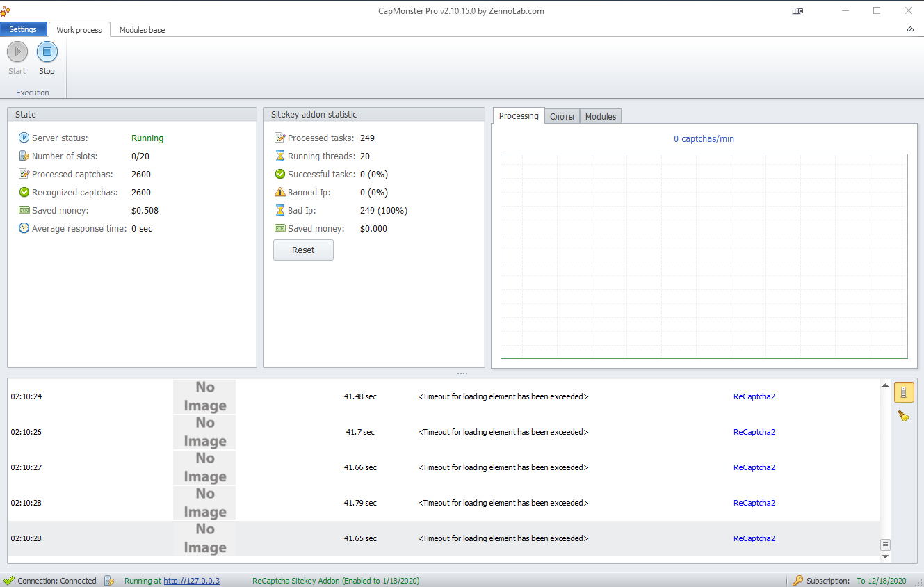Click ReCaptcha2 in the 41.65 sec row
The image size is (924, 587).
point(754,538)
